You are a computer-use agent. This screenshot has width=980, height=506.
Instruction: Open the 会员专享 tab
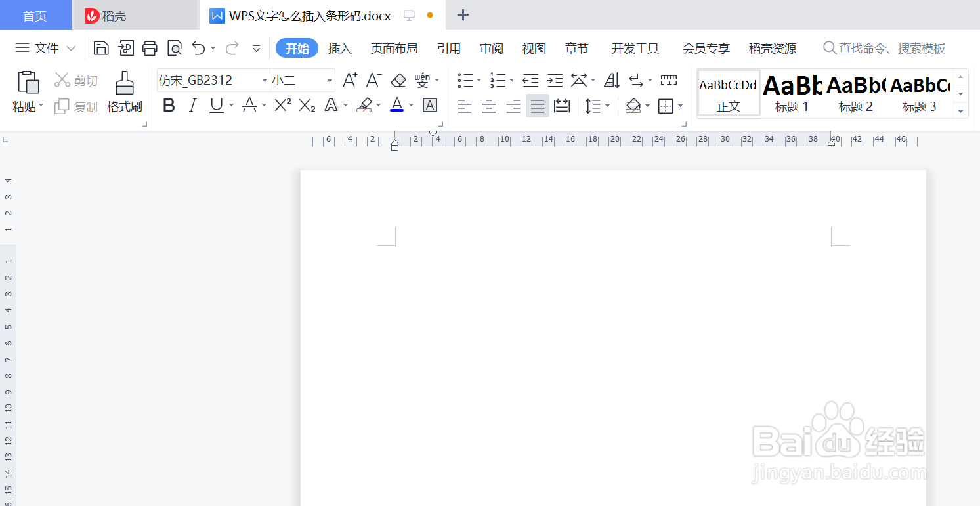[x=706, y=49]
